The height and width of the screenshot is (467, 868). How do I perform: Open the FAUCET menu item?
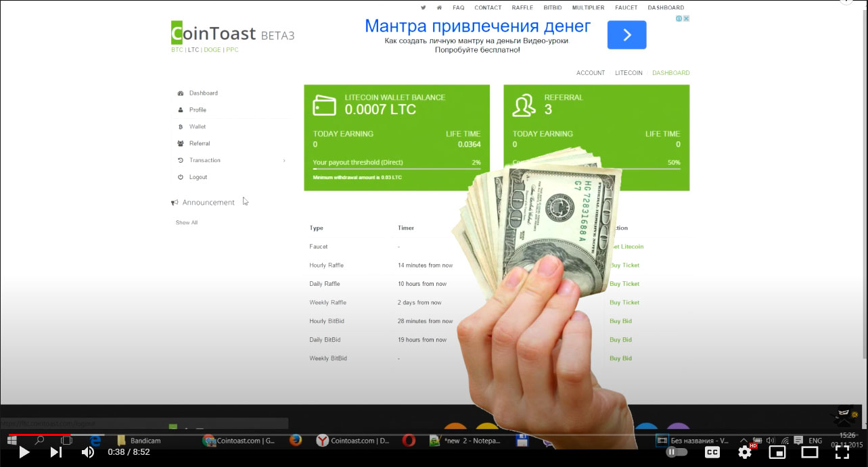pos(626,8)
